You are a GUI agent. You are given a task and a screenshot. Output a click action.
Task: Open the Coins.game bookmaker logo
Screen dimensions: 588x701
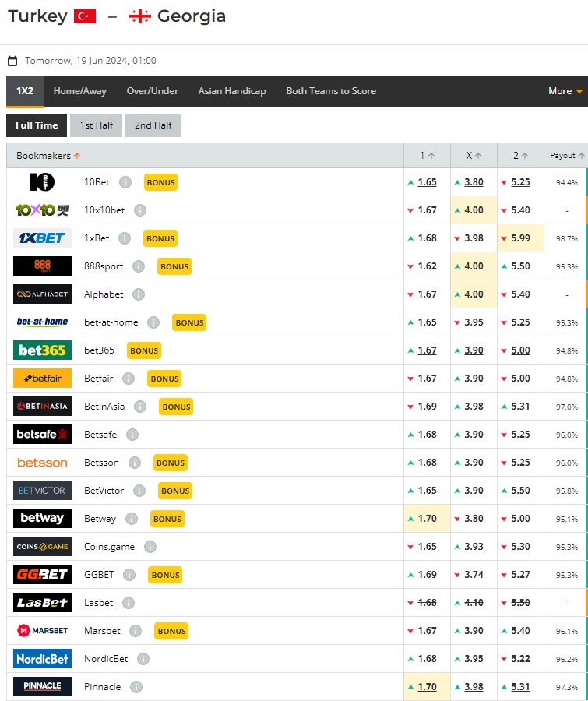tap(42, 546)
